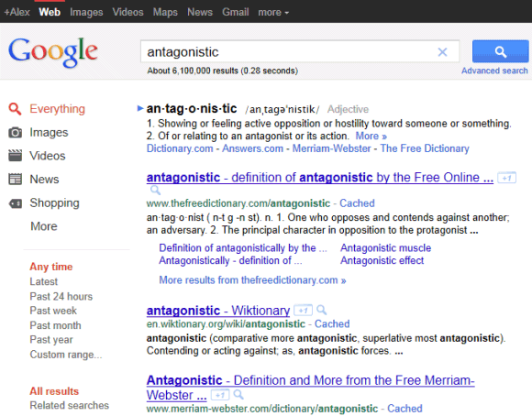Select Shopping in the left sidebar
532x416 pixels.
pos(55,203)
